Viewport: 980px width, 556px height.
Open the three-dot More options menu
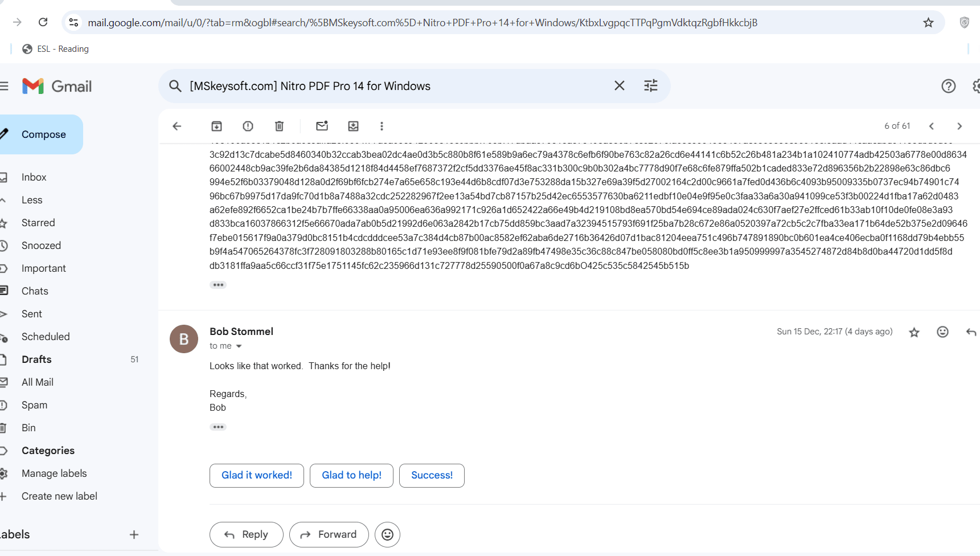coord(382,126)
